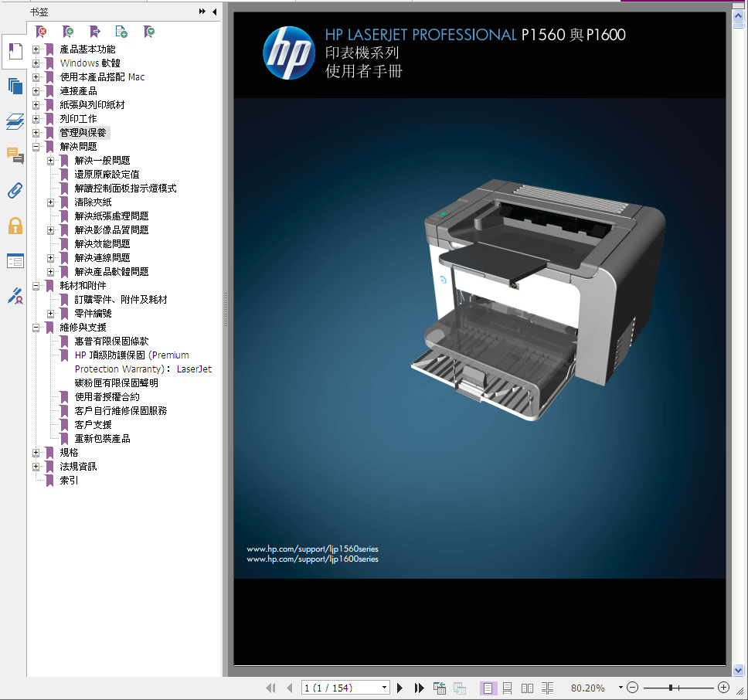
Task: Open the 訂購零件、附件及耗材 bookmark
Action: pos(121,300)
